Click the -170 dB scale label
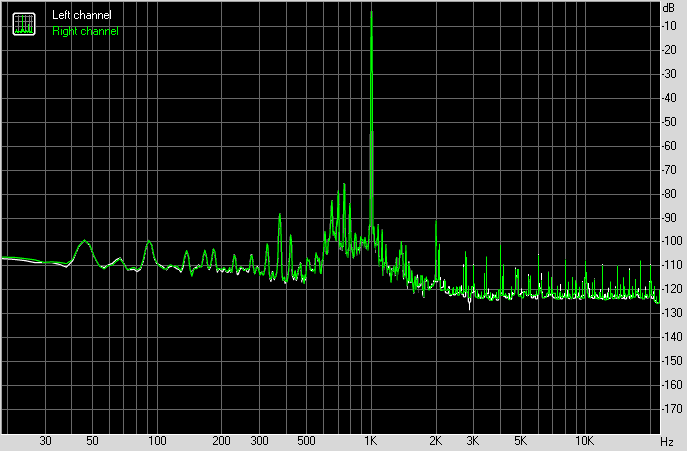The image size is (687, 451). pos(673,409)
